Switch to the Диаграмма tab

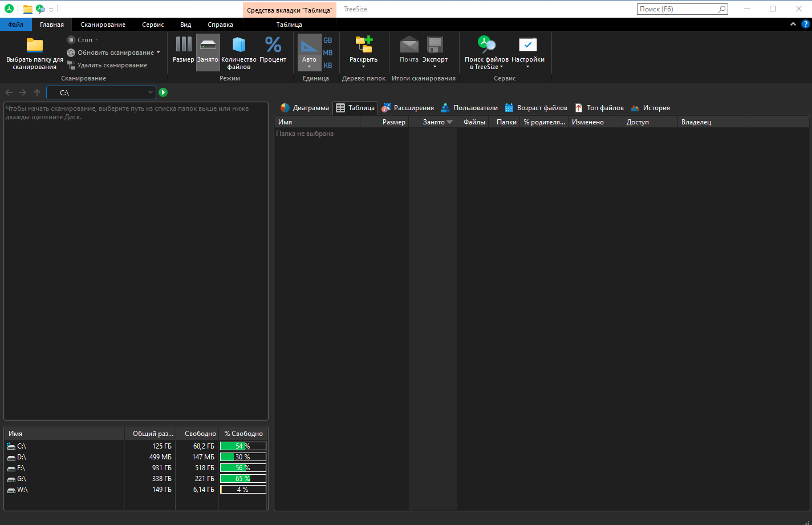tap(305, 108)
